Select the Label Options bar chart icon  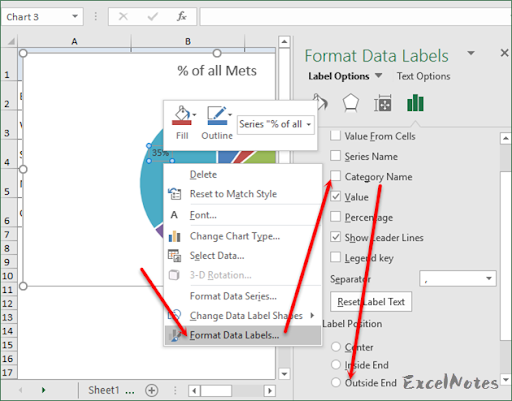tap(415, 103)
